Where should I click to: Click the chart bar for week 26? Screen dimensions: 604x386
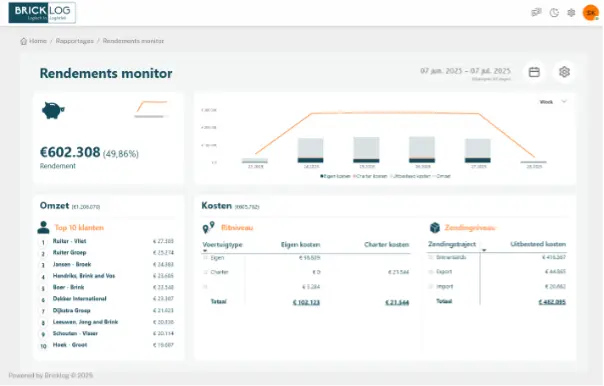point(422,149)
